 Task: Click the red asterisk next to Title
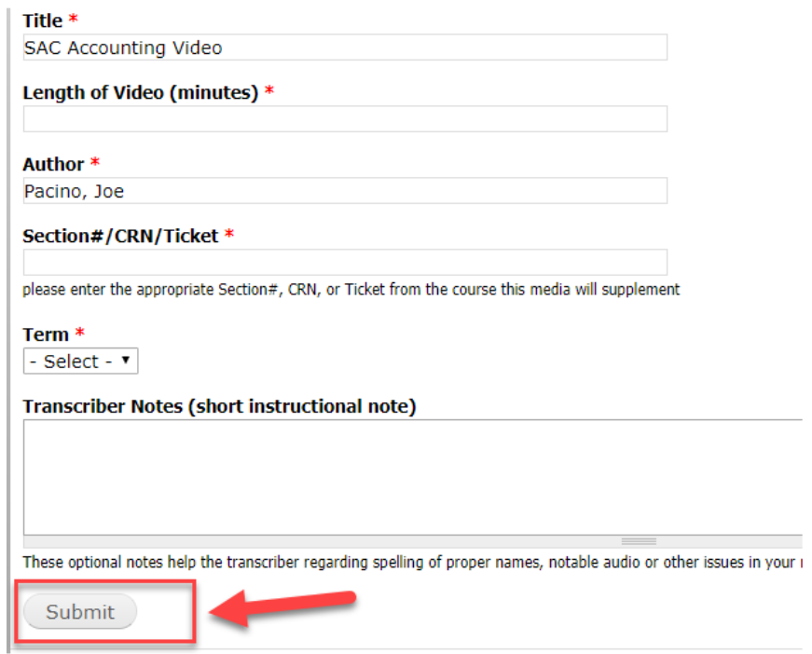[x=74, y=20]
